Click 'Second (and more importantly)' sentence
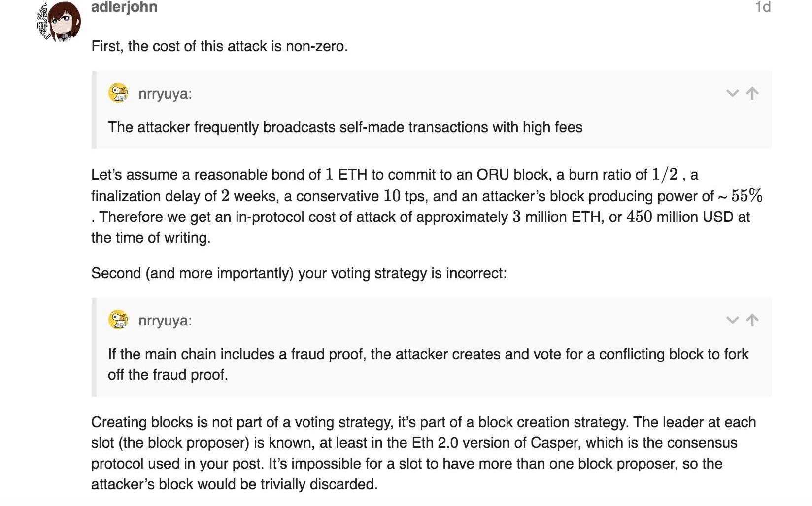The width and height of the screenshot is (812, 506). (299, 273)
